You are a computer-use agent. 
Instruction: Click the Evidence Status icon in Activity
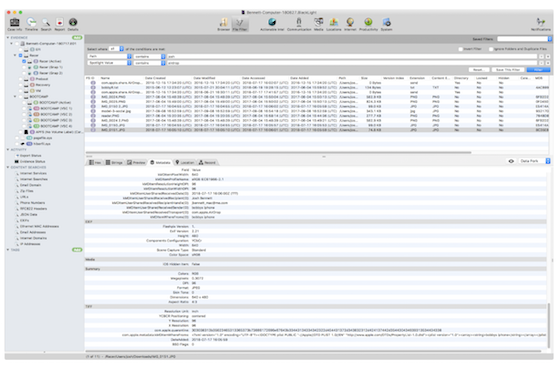(16, 161)
